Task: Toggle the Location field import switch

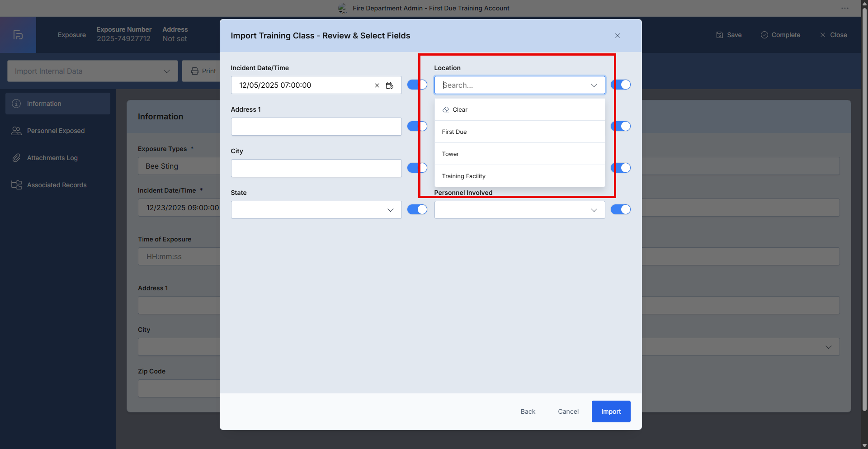Action: coord(620,85)
